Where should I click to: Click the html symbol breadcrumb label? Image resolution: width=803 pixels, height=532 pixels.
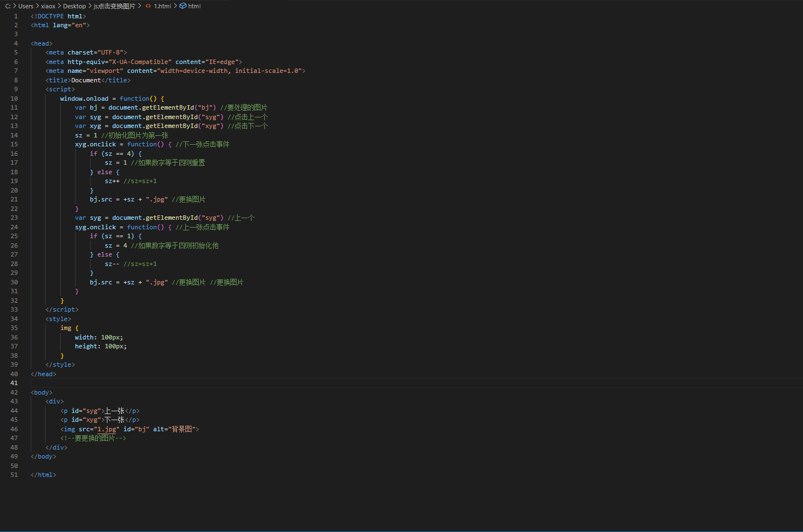click(x=194, y=6)
